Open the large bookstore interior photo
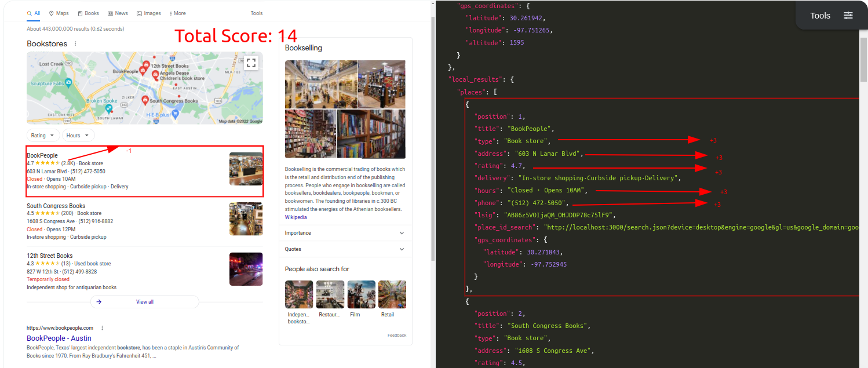 321,85
